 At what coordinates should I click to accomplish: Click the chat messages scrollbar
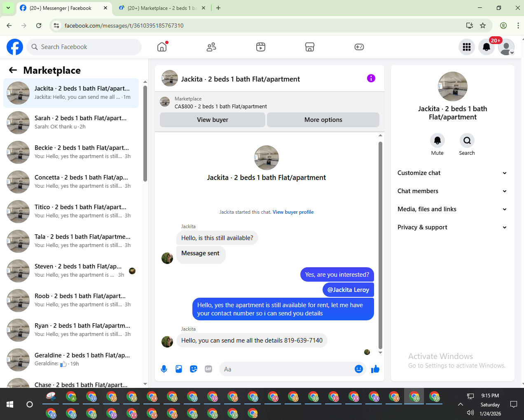380,245
